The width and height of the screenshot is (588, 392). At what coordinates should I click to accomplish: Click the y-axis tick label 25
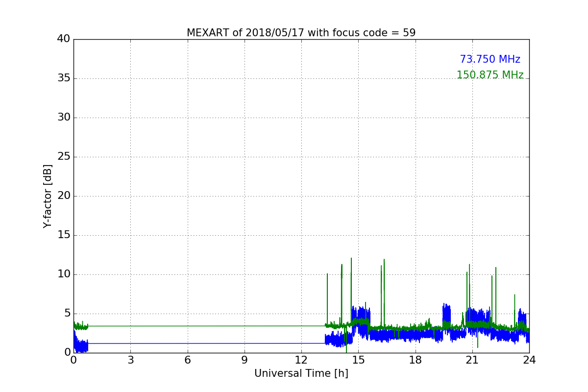(64, 157)
